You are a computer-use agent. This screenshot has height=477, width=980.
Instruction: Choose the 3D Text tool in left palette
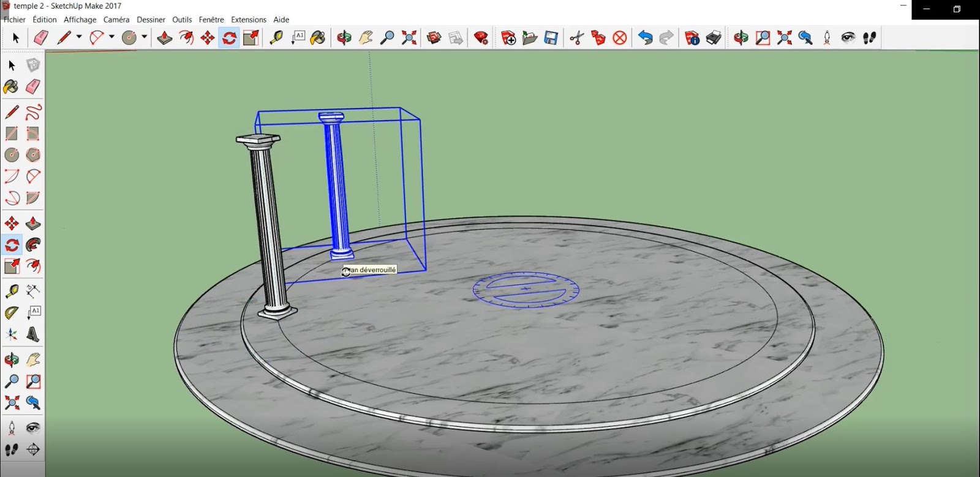click(x=33, y=334)
